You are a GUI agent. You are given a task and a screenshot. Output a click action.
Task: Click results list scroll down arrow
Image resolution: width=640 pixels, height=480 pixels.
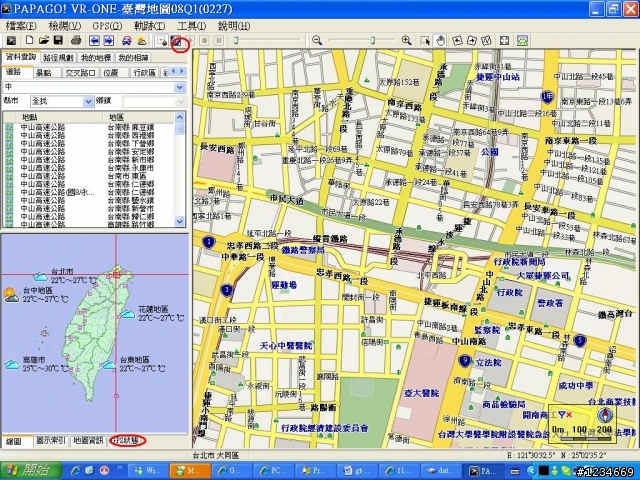[180, 221]
